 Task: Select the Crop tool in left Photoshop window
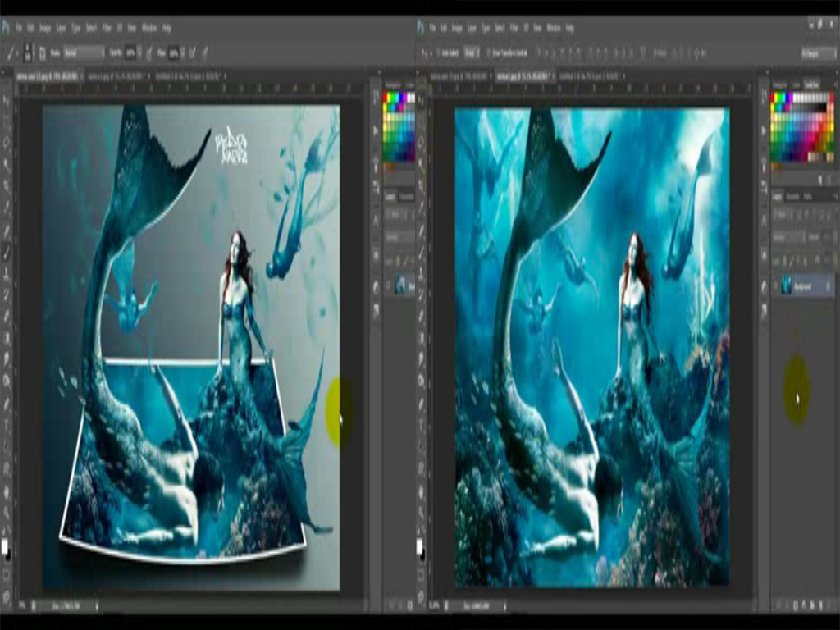(x=7, y=188)
